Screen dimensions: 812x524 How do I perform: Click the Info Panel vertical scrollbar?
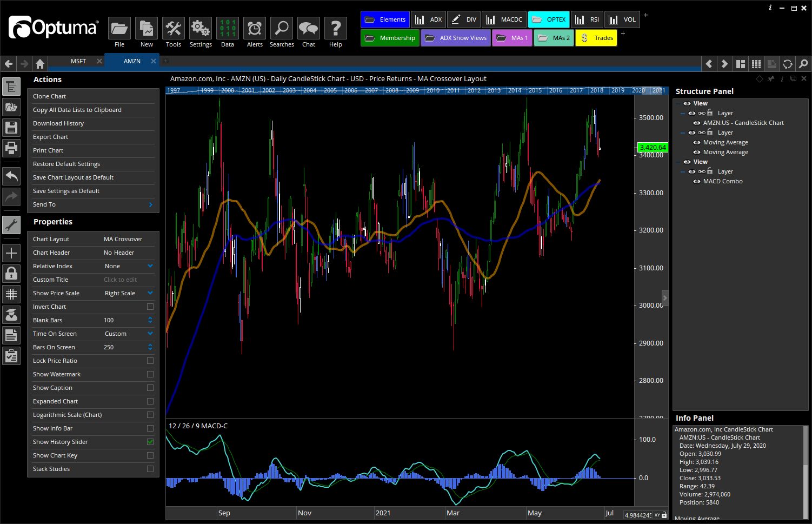(805, 472)
